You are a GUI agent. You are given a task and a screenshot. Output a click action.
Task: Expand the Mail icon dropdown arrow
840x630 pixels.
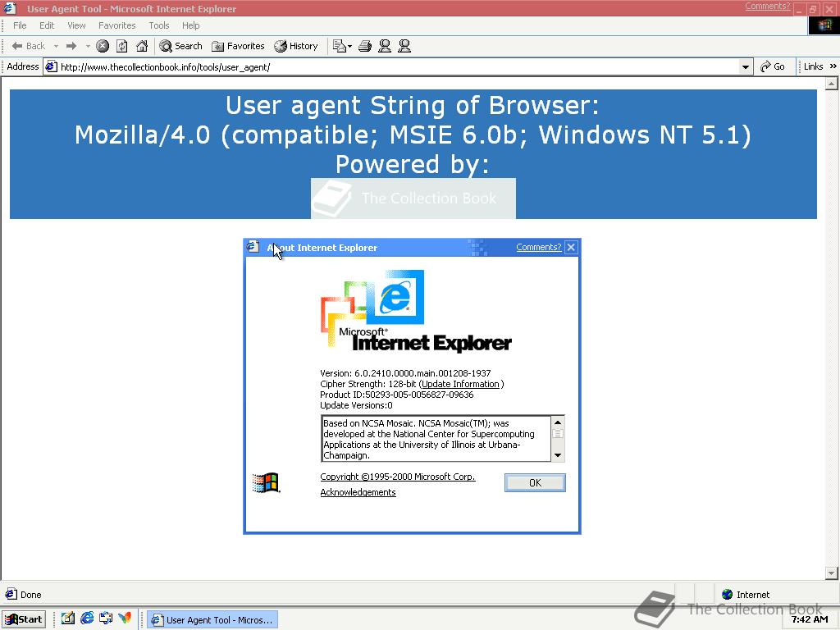pos(349,46)
